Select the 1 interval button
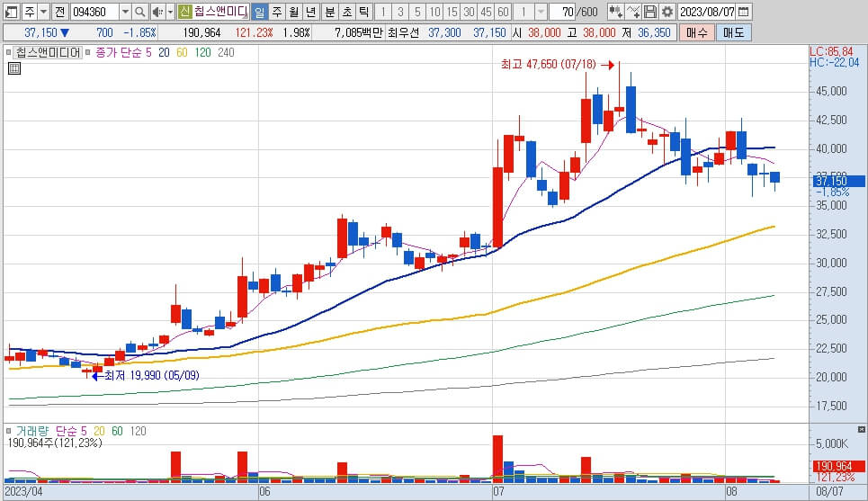 [x=383, y=12]
